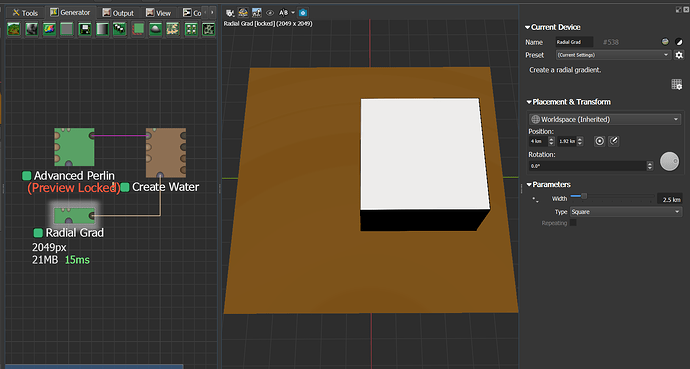
Task: Toggle the Radial Grad green enable square
Action: [x=38, y=233]
